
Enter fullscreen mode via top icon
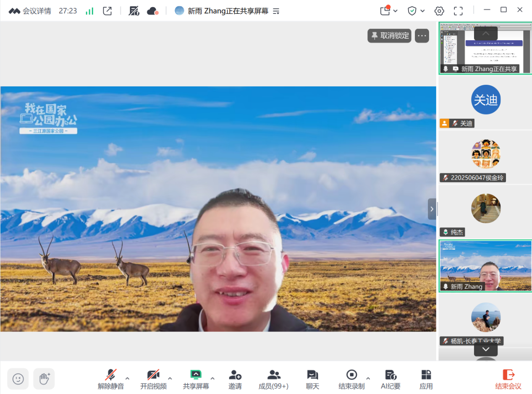tap(459, 11)
